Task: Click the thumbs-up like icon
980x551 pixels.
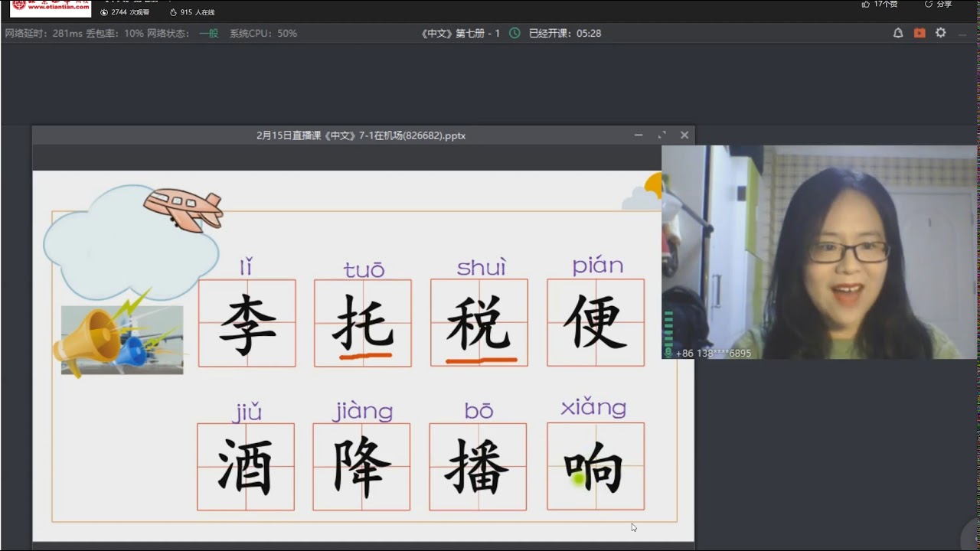Action: (x=866, y=4)
